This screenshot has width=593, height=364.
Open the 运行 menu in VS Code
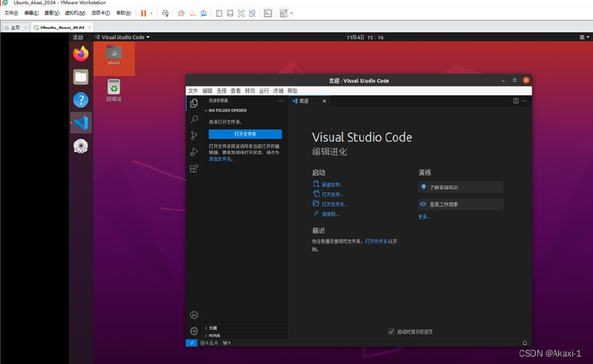264,90
